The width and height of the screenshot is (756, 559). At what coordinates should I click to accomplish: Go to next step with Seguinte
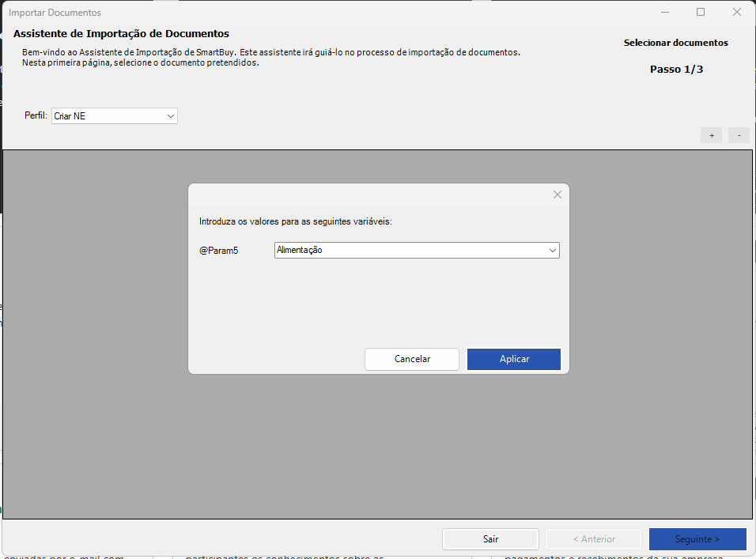coord(697,539)
